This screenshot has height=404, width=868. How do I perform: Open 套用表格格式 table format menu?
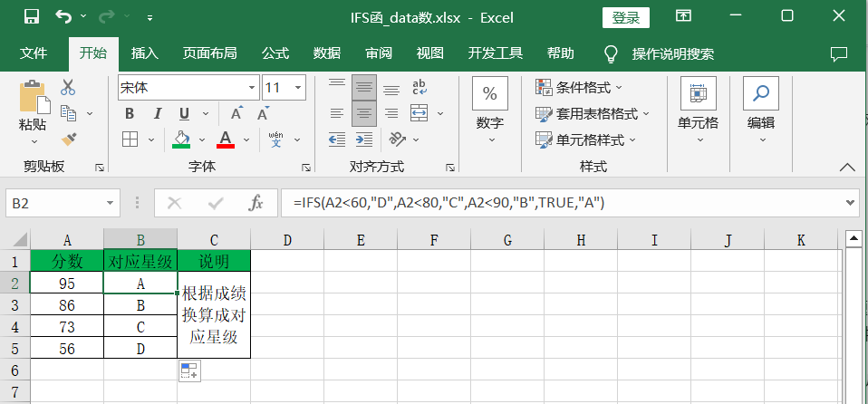[x=593, y=113]
